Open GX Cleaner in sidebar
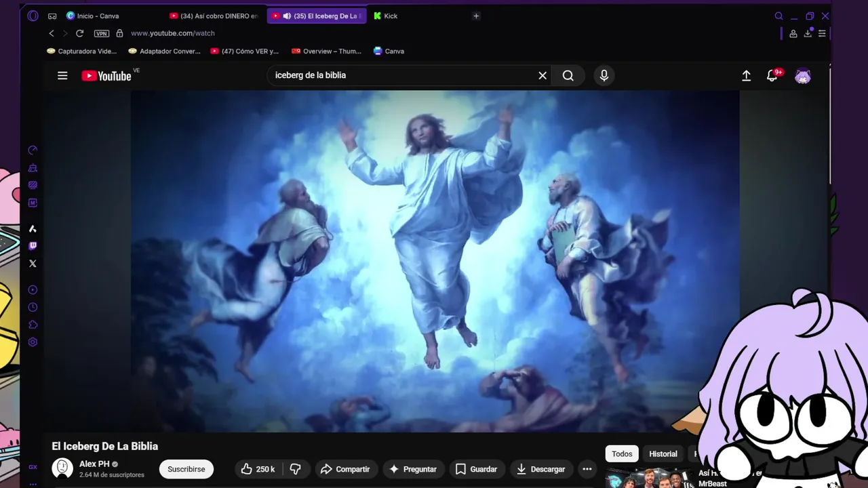868x488 pixels. tap(33, 167)
